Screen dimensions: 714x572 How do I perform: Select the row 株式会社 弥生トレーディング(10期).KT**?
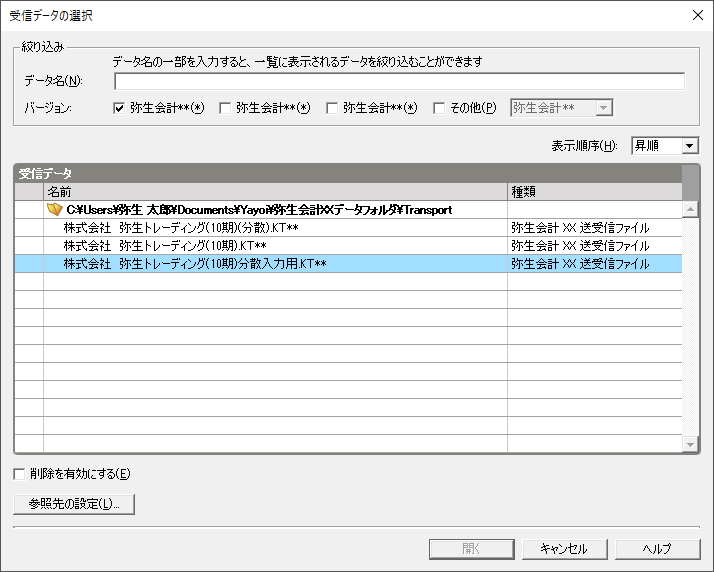pos(348,246)
